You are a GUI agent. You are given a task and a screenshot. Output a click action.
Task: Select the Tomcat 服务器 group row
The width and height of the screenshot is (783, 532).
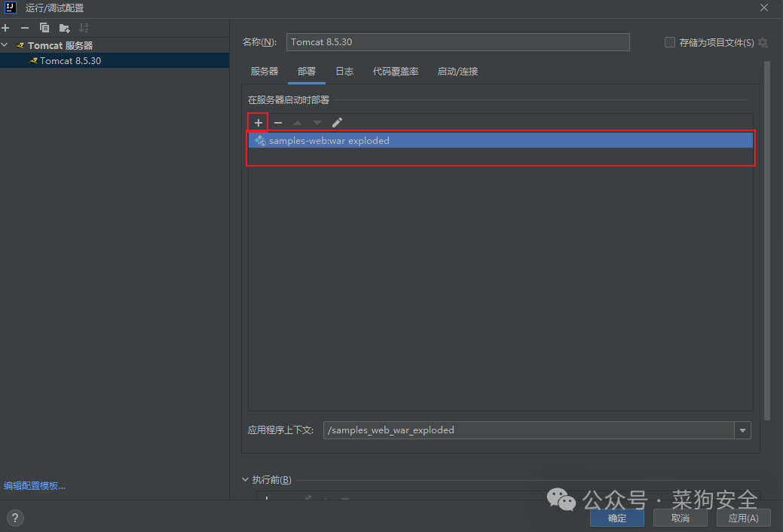pos(115,45)
